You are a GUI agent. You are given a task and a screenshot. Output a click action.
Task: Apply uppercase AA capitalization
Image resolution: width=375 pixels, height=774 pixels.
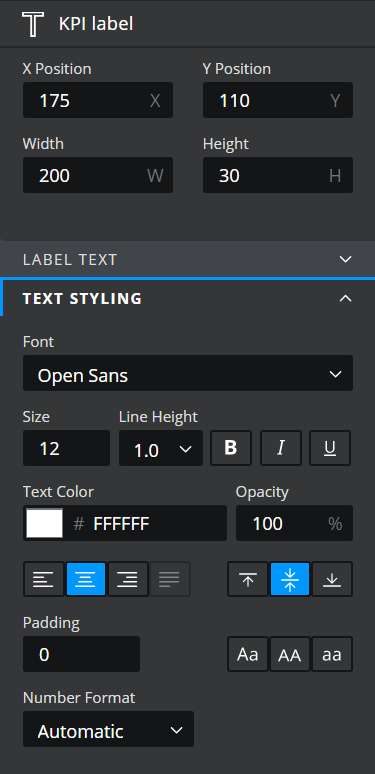click(x=290, y=654)
